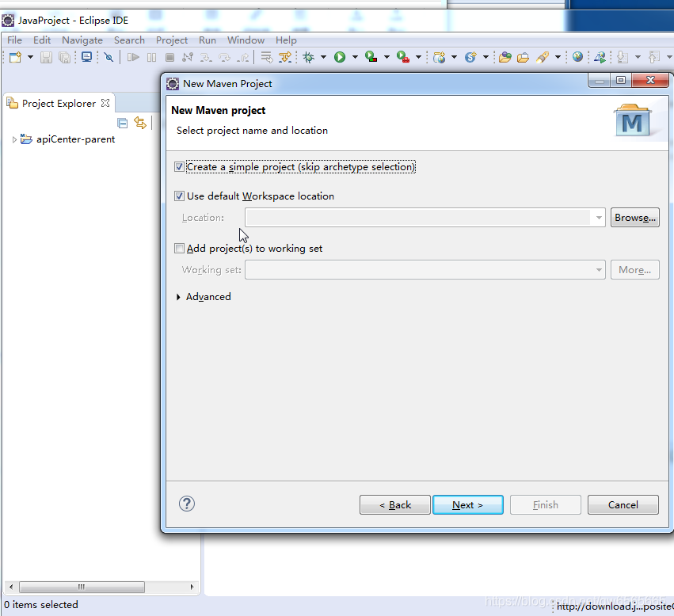The width and height of the screenshot is (674, 616).
Task: Close the Project Explorer tab
Action: [x=105, y=103]
